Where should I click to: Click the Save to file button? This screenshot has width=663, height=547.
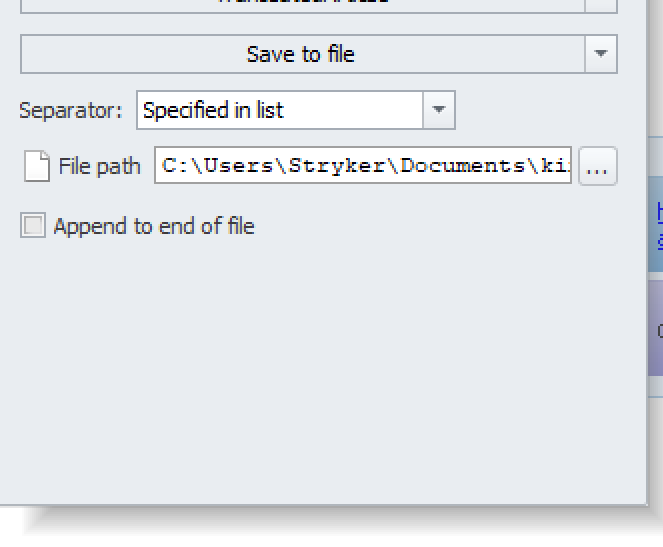tap(303, 54)
